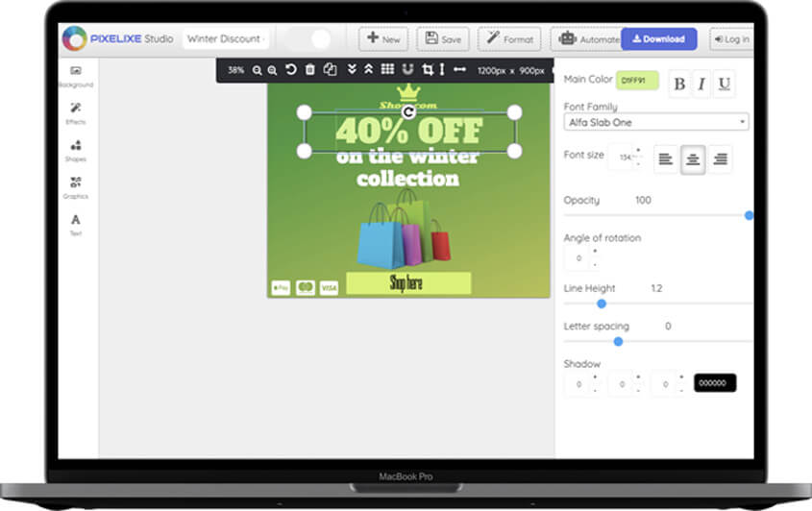
Task: Open the Winter Discount template name dropdown
Action: tap(225, 39)
